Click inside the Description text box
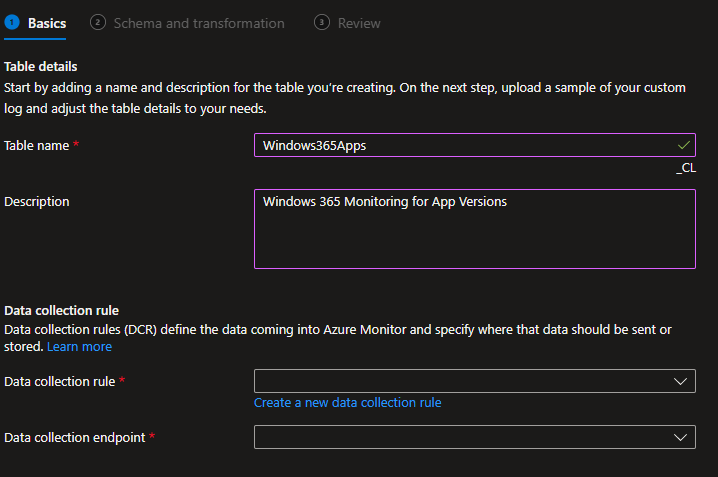718x477 pixels. coord(474,229)
